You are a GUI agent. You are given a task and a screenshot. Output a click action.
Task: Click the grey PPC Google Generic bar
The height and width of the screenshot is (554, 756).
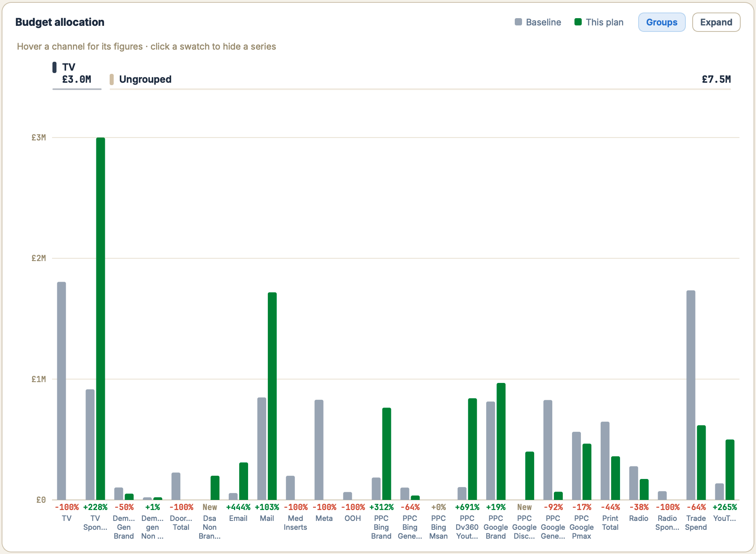548,450
